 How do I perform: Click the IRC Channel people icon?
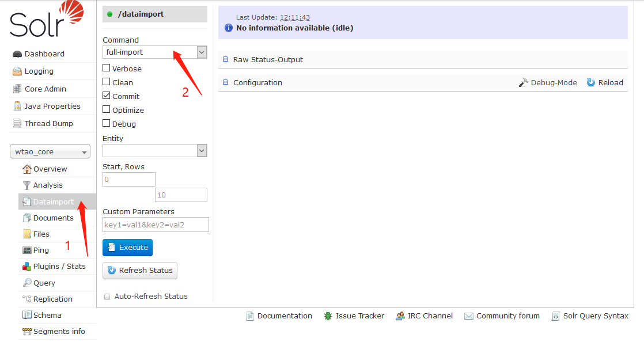(x=400, y=316)
